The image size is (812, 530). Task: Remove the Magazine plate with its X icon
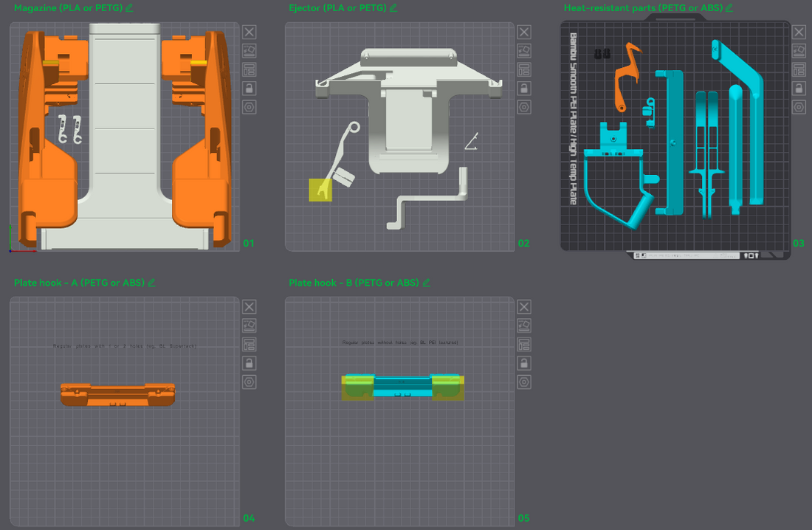click(250, 32)
